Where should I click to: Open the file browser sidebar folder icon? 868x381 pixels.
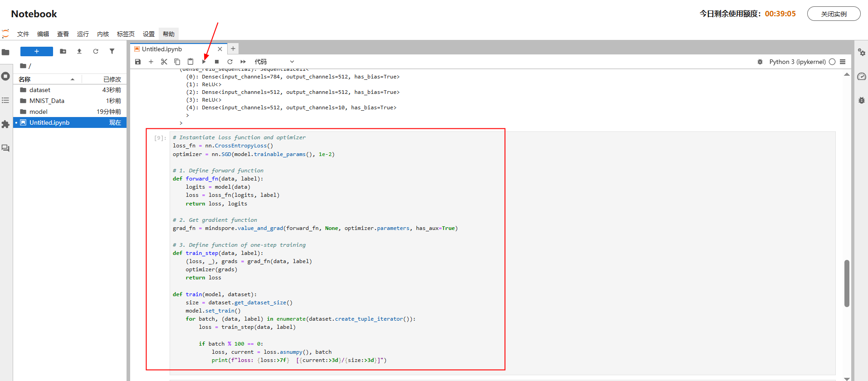click(x=5, y=52)
